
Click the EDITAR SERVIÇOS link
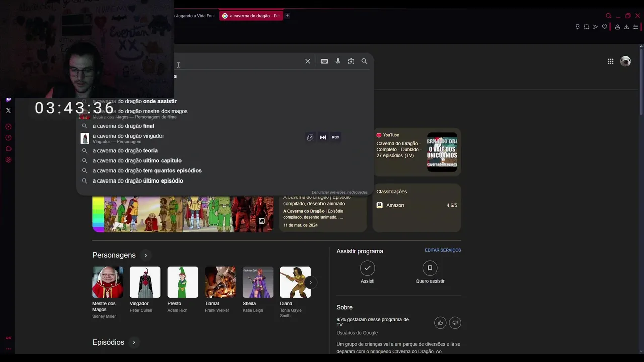pos(443,250)
